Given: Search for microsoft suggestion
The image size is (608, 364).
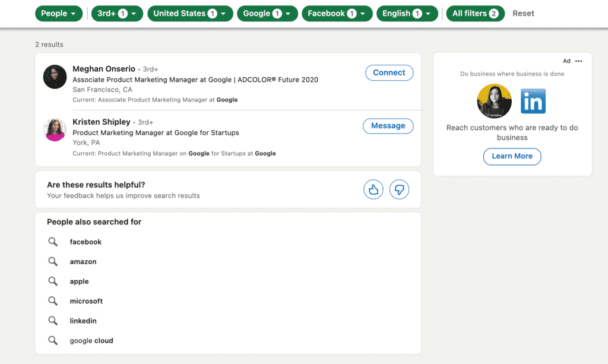Looking at the screenshot, I should pyautogui.click(x=86, y=301).
